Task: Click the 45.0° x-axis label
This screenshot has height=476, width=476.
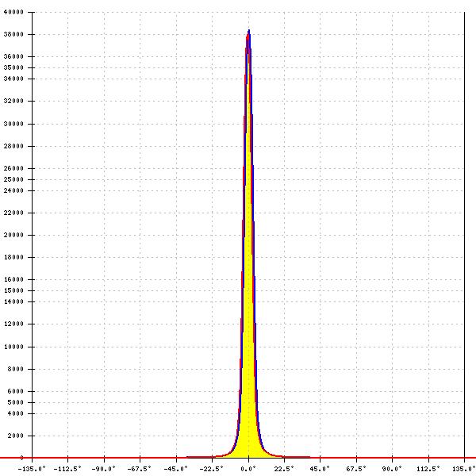Action: 320,469
